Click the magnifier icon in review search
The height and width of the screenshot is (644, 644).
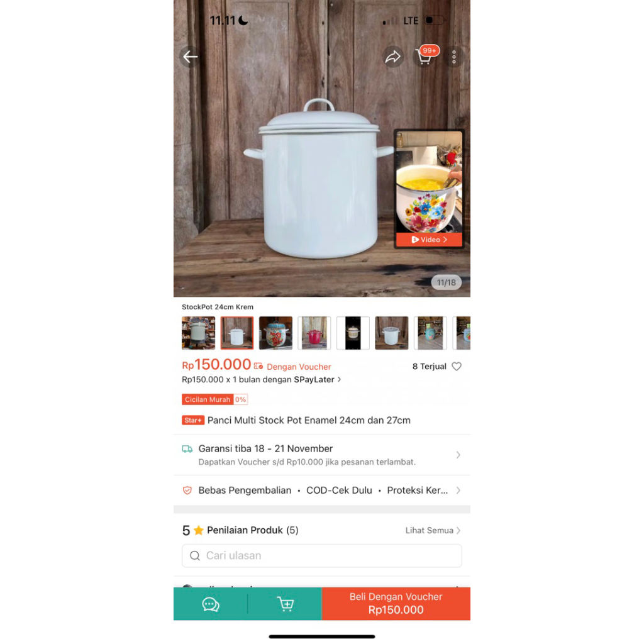(195, 556)
